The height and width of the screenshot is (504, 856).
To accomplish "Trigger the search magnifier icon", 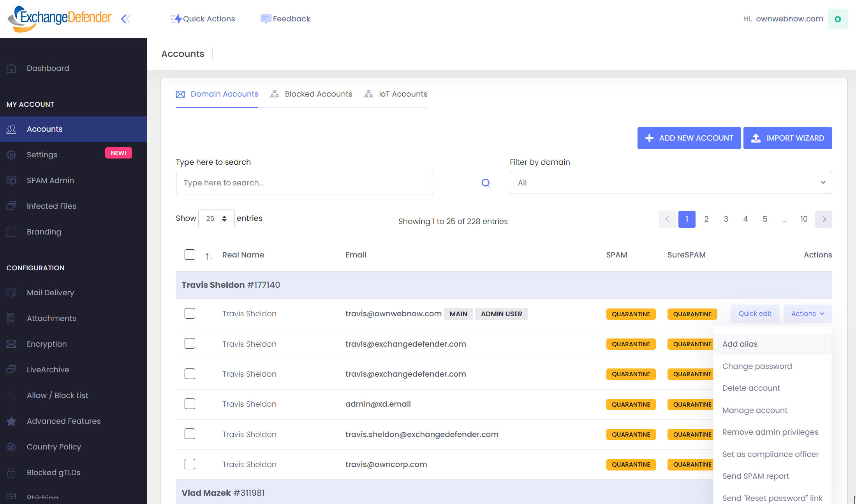I will (486, 183).
